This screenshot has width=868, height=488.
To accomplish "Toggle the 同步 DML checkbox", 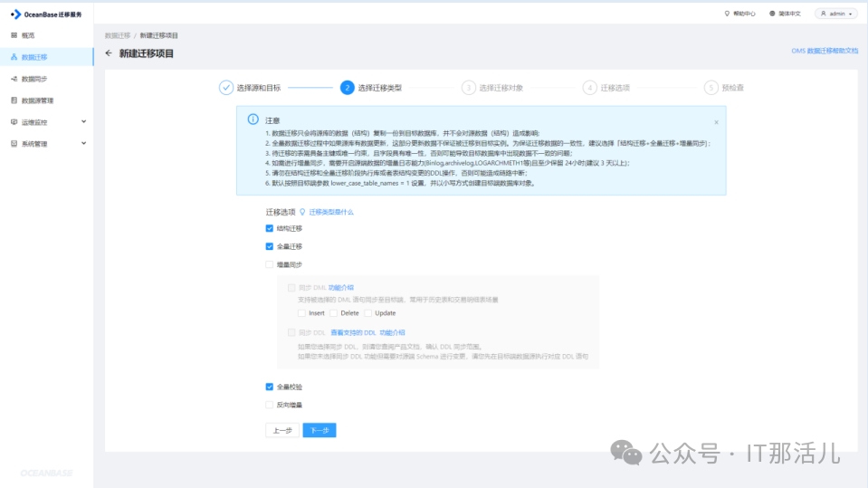I will click(291, 288).
